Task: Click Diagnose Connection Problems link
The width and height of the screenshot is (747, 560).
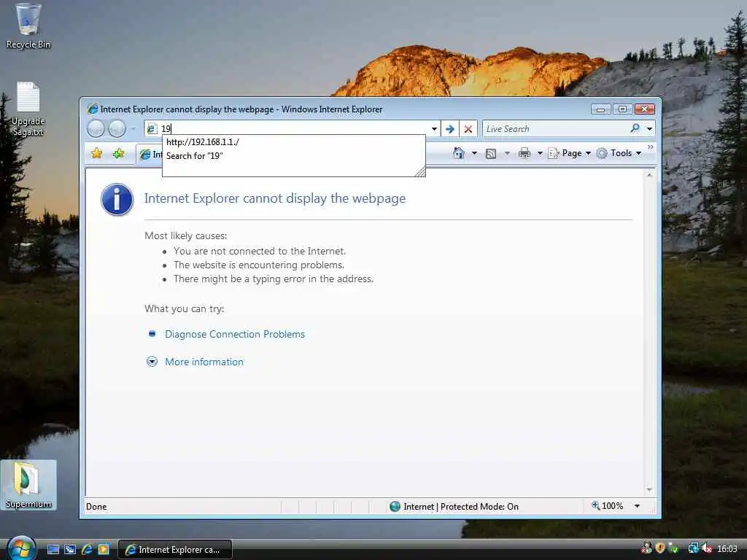Action: tap(234, 334)
